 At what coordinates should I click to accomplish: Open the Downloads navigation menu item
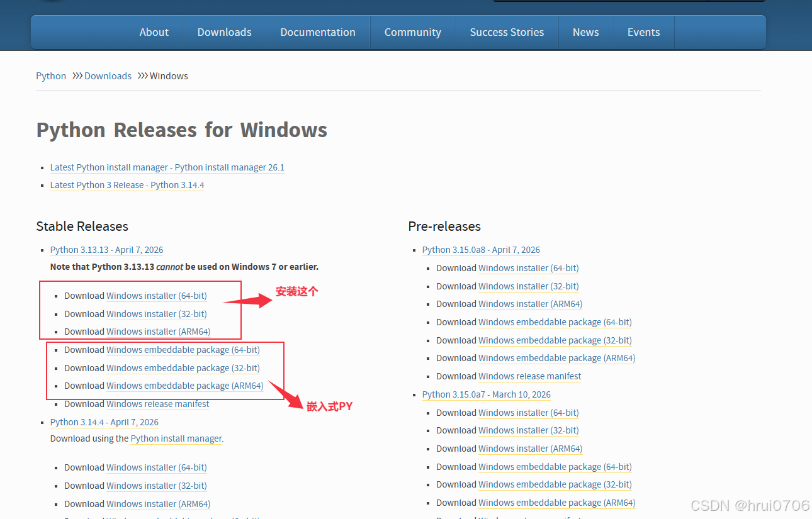(224, 32)
